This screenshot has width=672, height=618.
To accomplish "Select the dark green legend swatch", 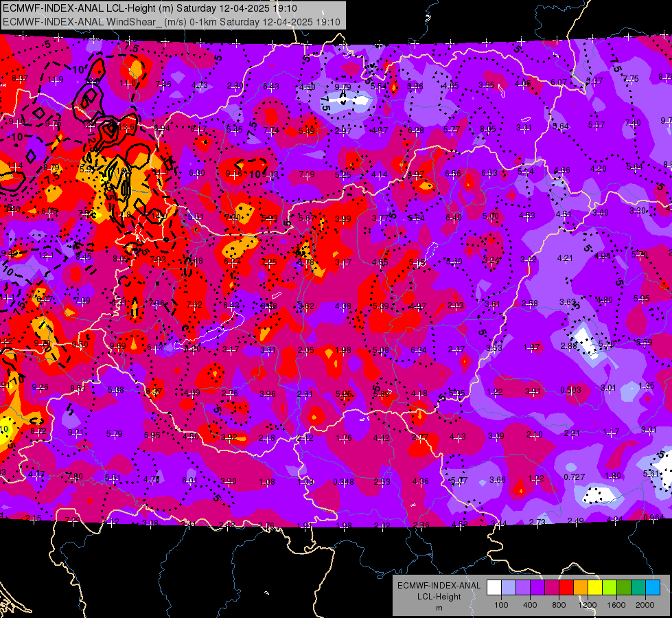I will click(x=624, y=588).
